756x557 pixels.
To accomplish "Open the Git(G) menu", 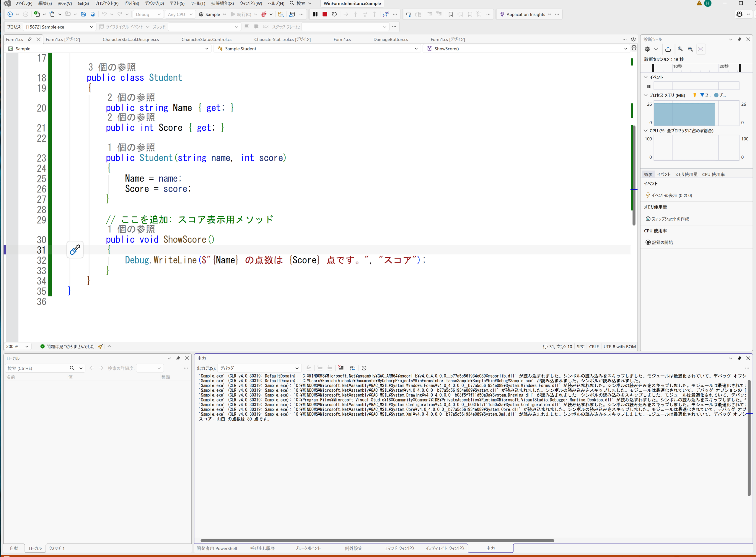I will coord(83,3).
